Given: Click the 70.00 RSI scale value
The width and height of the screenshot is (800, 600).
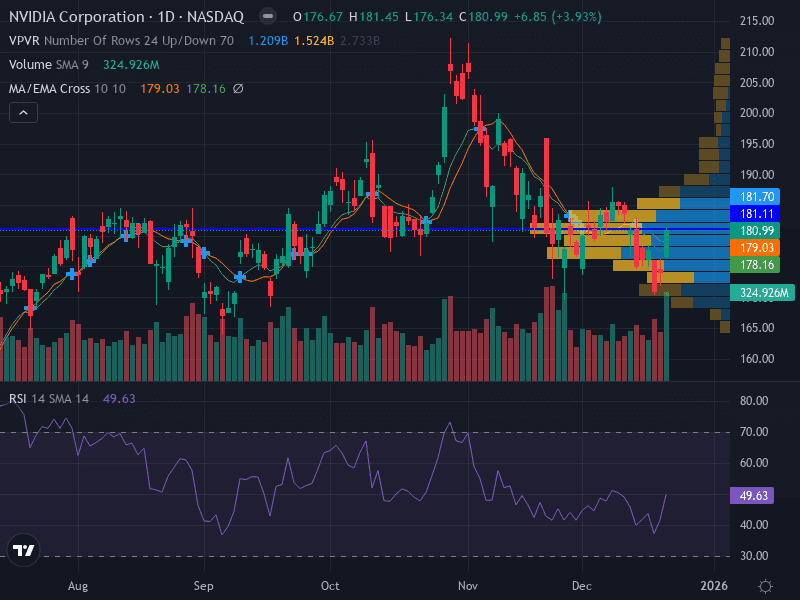Looking at the screenshot, I should [x=754, y=432].
